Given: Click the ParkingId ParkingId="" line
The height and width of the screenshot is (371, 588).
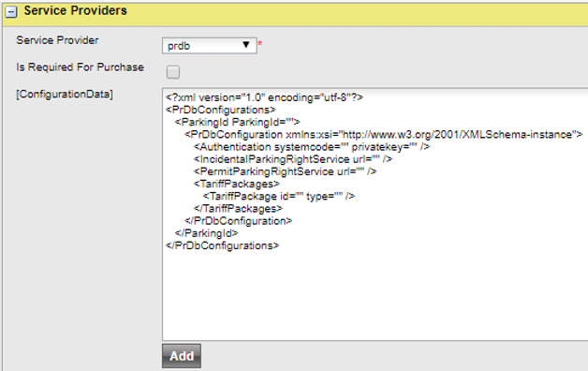Looking at the screenshot, I should coord(238,123).
